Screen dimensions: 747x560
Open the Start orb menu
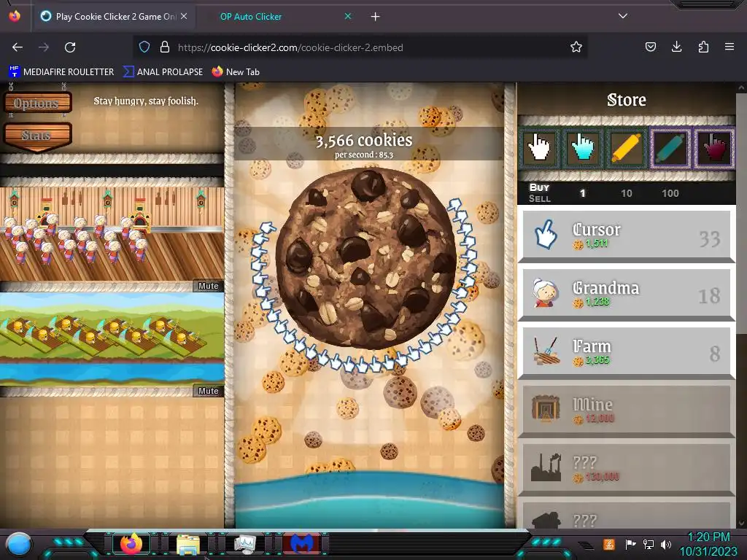20,544
